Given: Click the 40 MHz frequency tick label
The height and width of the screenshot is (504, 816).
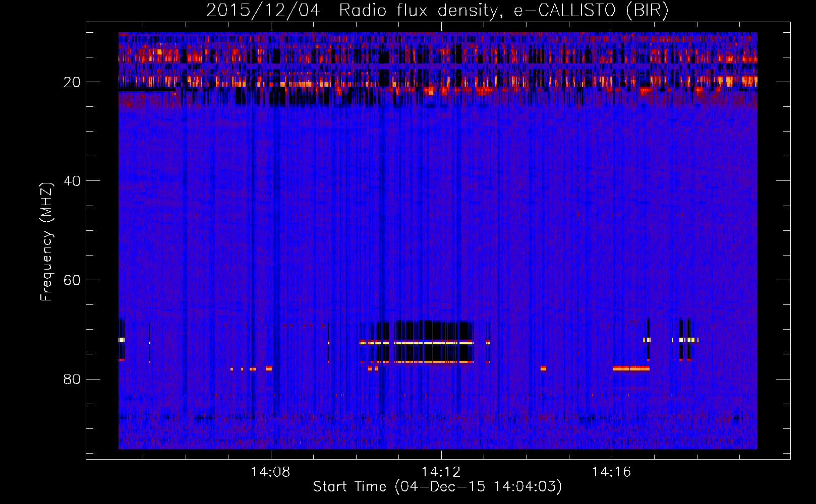Looking at the screenshot, I should pos(72,181).
